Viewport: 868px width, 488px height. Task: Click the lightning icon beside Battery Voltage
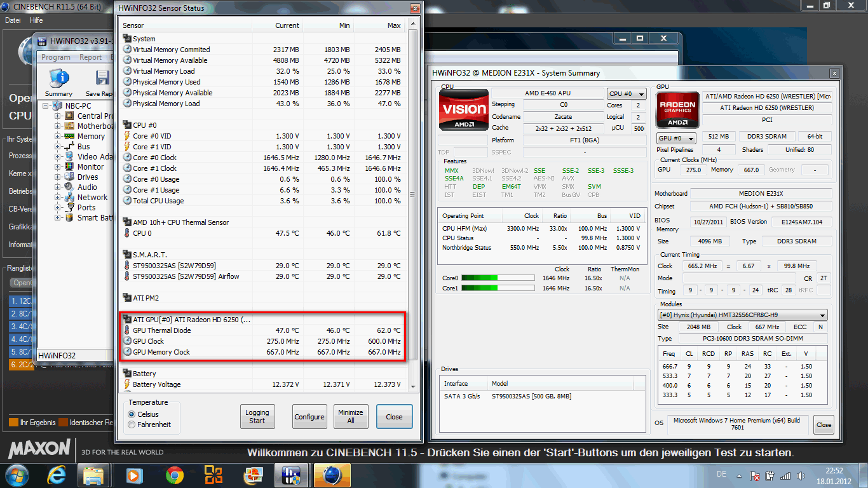click(127, 384)
